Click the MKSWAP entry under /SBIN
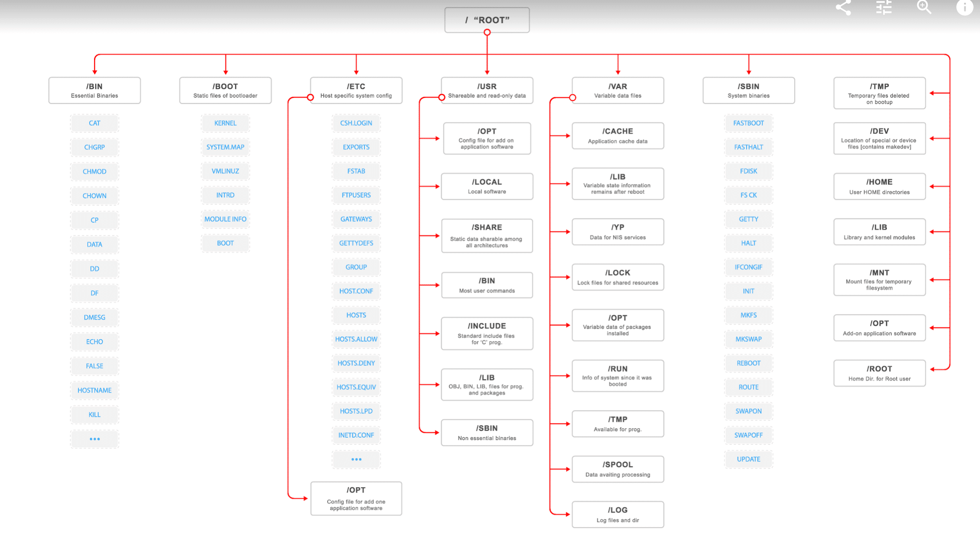980x538 pixels. click(748, 339)
